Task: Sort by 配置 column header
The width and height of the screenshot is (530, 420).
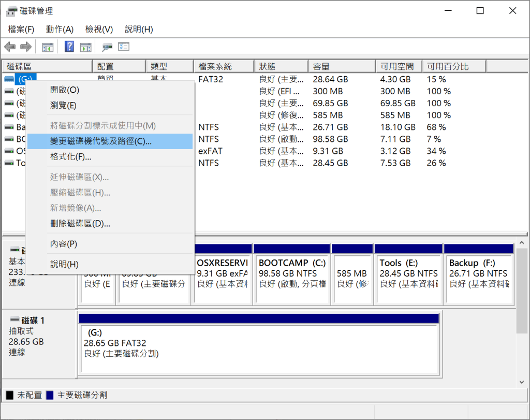Action: coord(119,66)
